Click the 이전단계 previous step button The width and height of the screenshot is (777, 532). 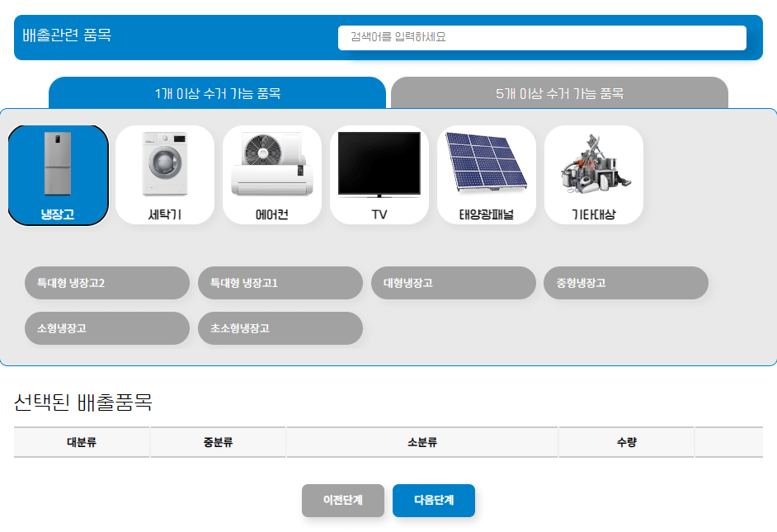[342, 501]
